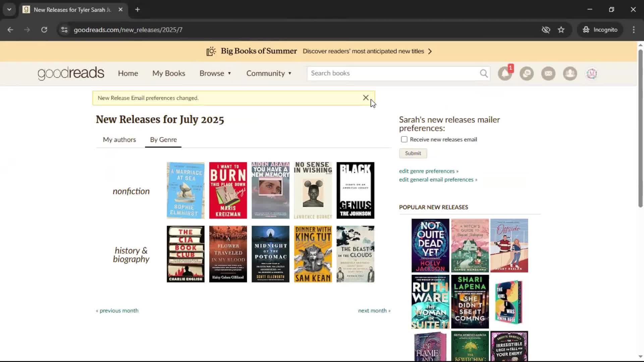This screenshot has width=644, height=362.
Task: Close the New Releases browser tab
Action: 120,9
